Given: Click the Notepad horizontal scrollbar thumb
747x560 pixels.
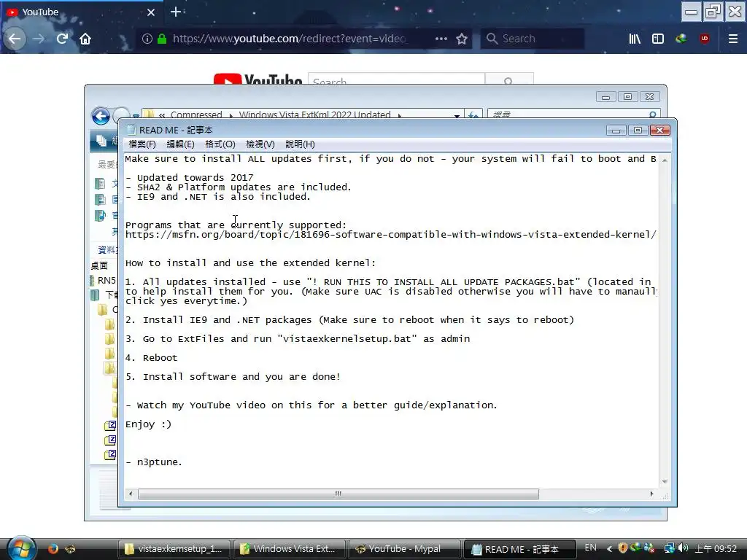Looking at the screenshot, I should [x=338, y=494].
